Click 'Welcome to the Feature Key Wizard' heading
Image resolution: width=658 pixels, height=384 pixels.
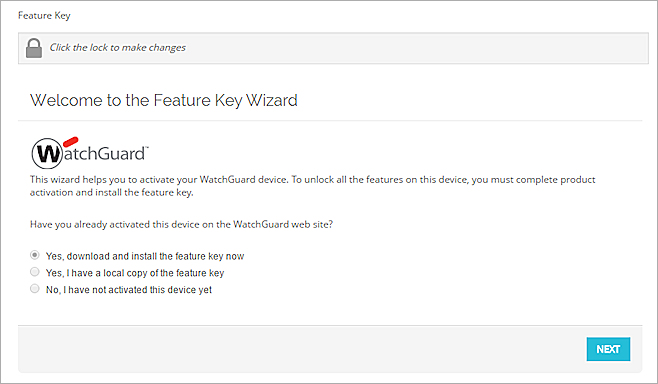coord(164,100)
